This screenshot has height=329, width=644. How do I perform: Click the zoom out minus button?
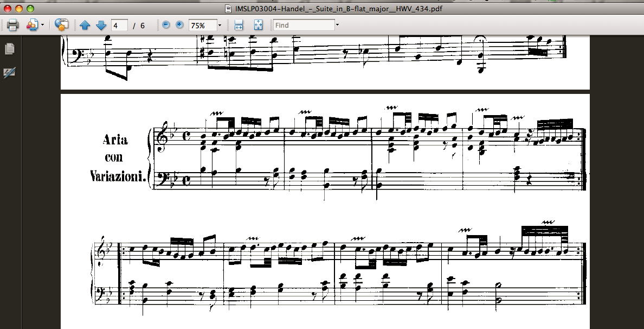pyautogui.click(x=166, y=24)
